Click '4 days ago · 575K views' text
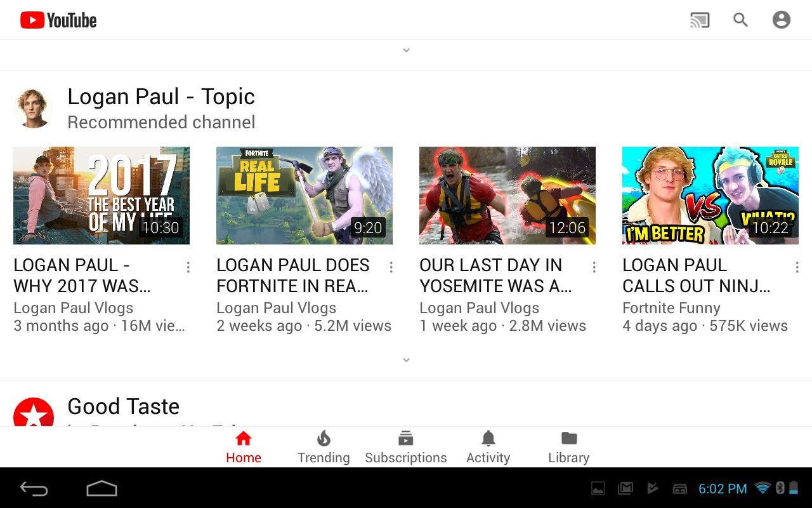Viewport: 812px width, 508px height. pyautogui.click(x=705, y=326)
